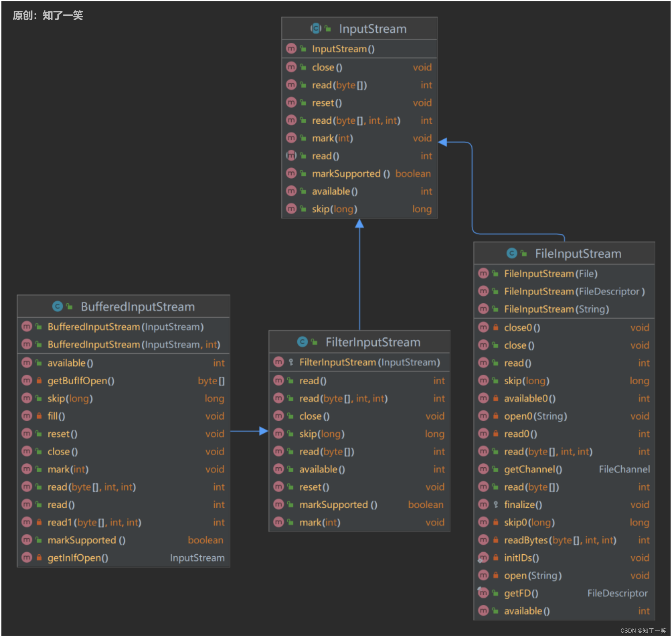Click the FileInputStream class icon in header
The width and height of the screenshot is (672, 637).
click(511, 253)
